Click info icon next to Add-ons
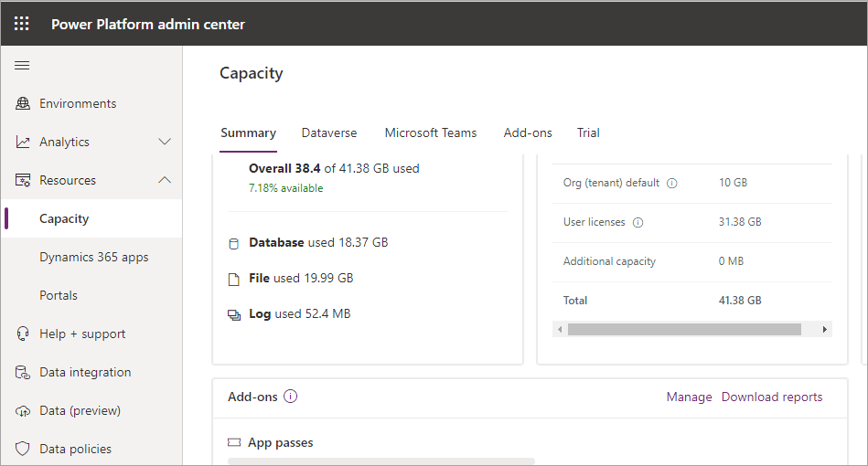868x466 pixels. pos(291,397)
